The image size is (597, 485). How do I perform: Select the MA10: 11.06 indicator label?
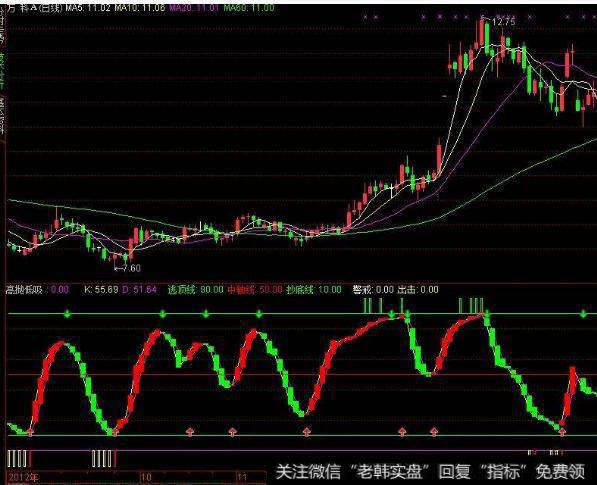pos(140,8)
